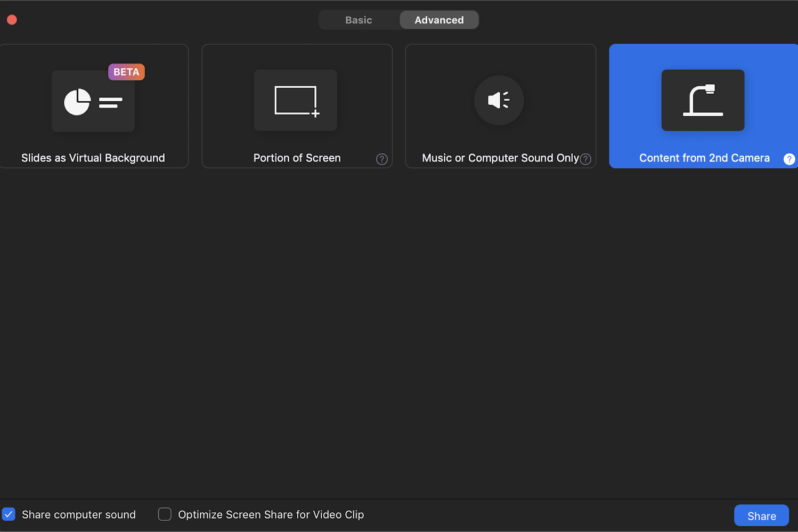Uncheck the Share computer sound checkbox
The width and height of the screenshot is (798, 532).
(x=9, y=514)
